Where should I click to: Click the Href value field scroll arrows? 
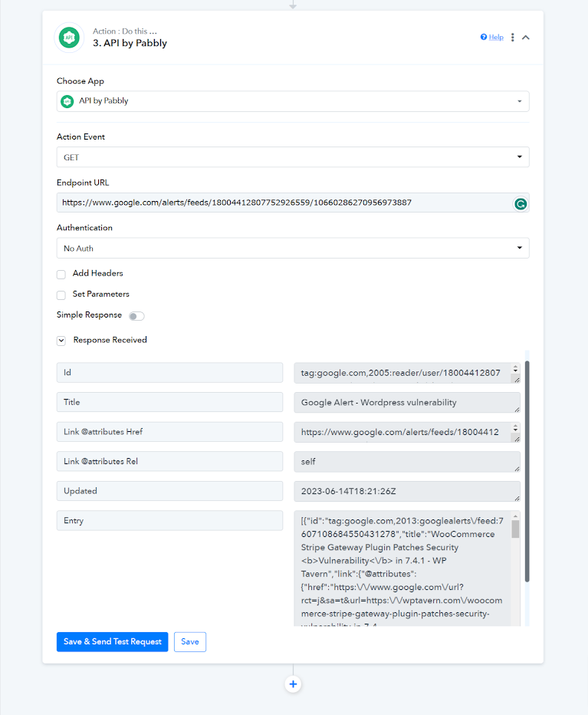[515, 428]
